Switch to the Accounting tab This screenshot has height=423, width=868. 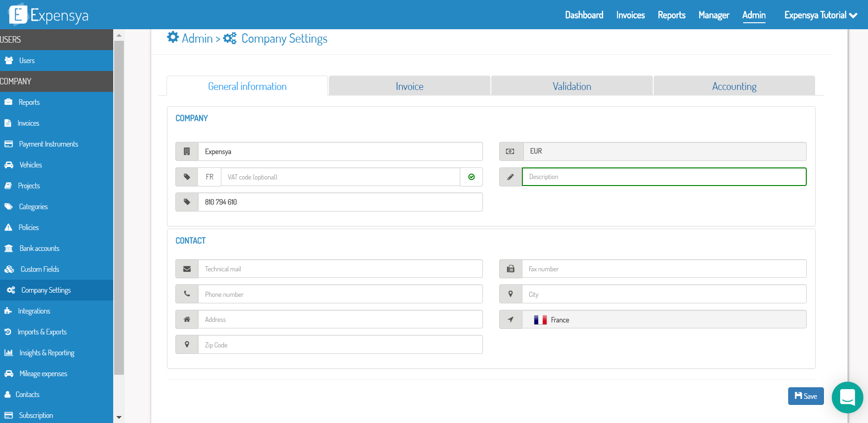point(734,86)
